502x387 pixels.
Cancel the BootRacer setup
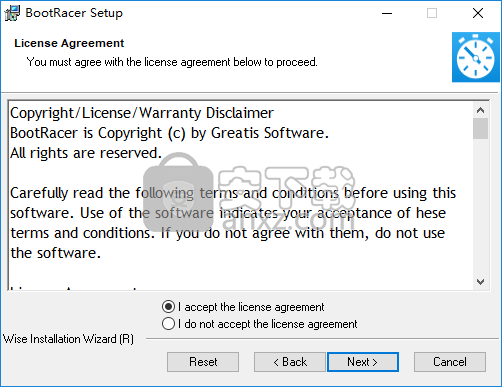(x=450, y=362)
